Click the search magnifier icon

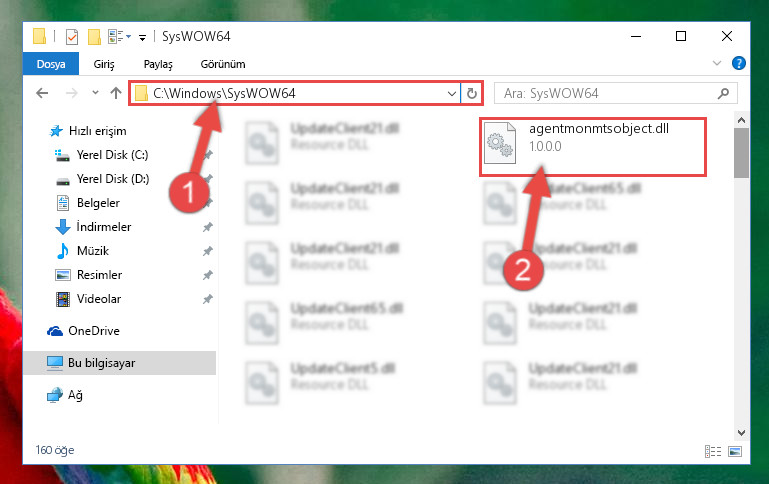click(x=723, y=93)
